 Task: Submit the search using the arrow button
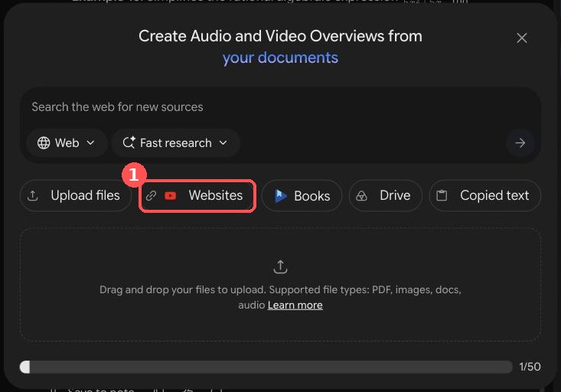click(520, 143)
